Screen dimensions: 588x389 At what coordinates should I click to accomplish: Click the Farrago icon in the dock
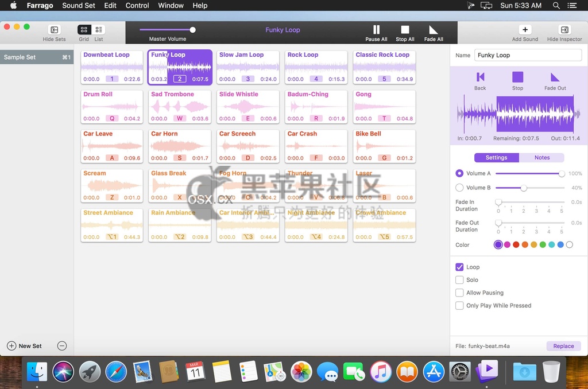pyautogui.click(x=487, y=371)
